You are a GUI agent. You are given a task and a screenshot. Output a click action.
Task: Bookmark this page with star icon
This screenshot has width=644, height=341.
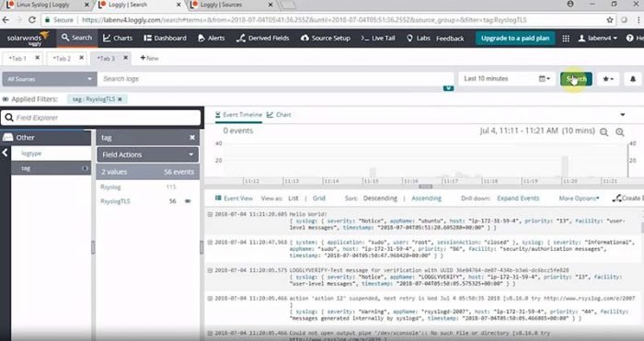click(609, 19)
